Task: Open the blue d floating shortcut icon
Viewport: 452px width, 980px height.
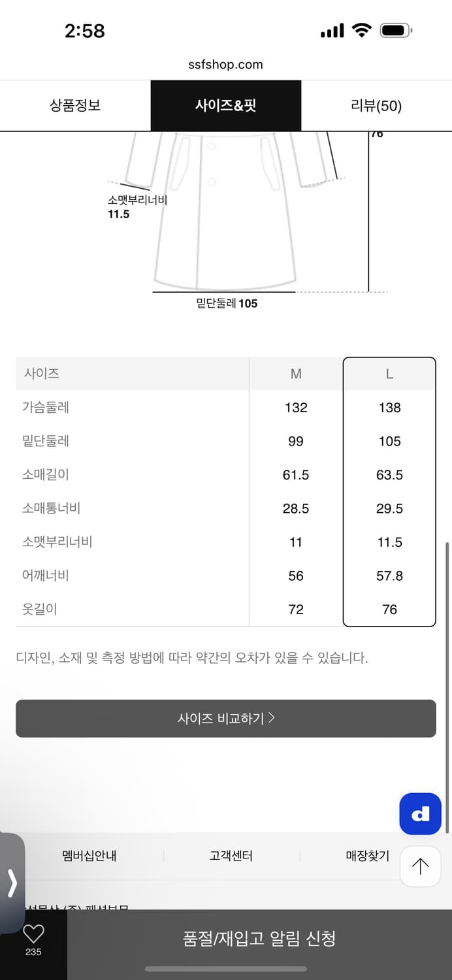Action: click(420, 813)
